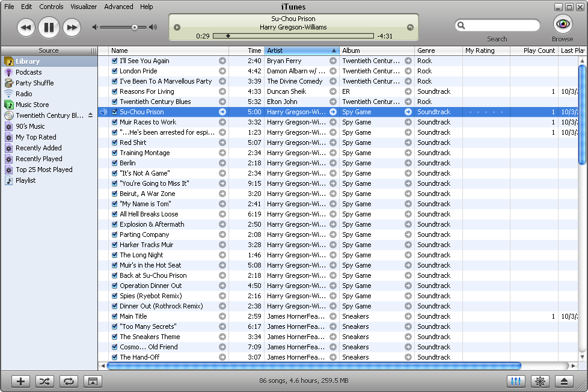
Task: Click the playback position diamond marker
Action: click(x=228, y=36)
